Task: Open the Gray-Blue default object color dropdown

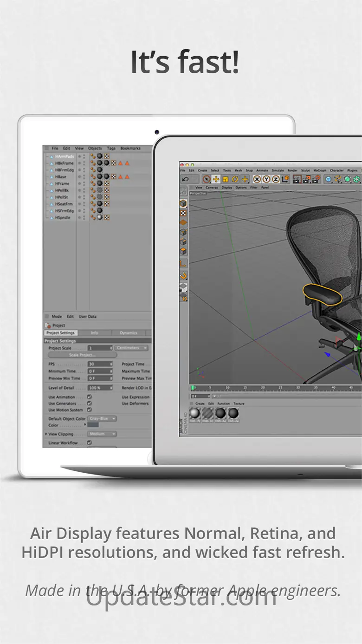Action: point(102,419)
